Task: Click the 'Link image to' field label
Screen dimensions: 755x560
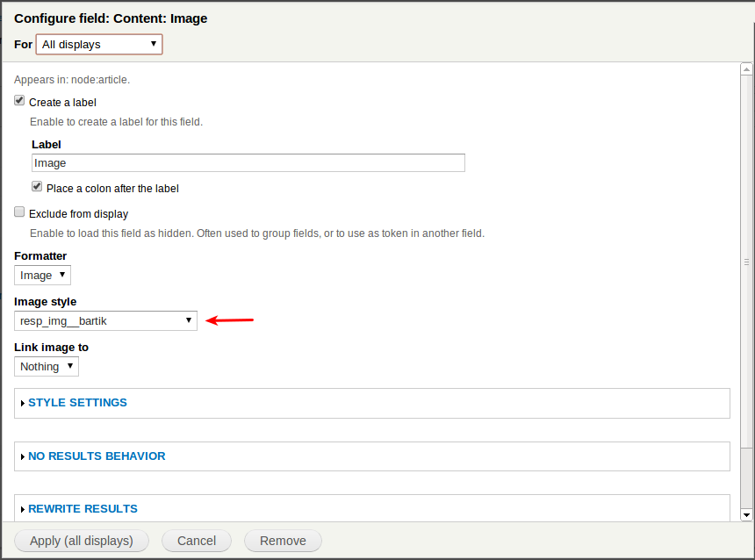Action: 51,348
